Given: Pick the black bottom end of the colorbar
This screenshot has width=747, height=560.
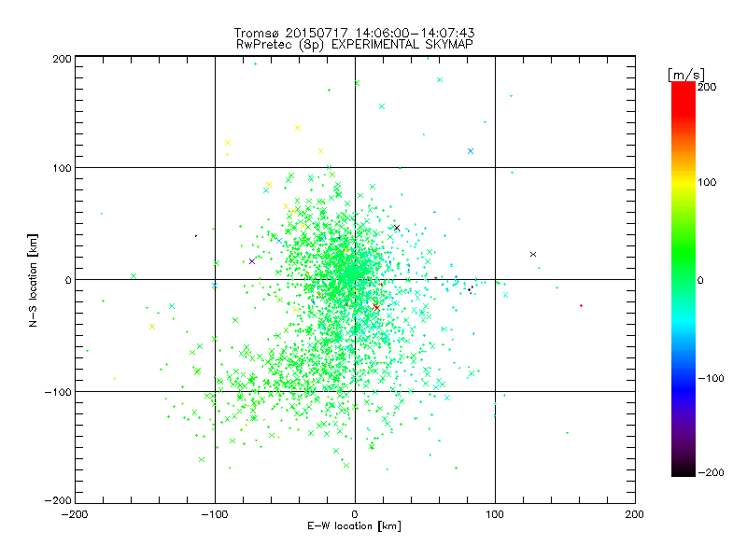Looking at the screenshot, I should coord(684,469).
